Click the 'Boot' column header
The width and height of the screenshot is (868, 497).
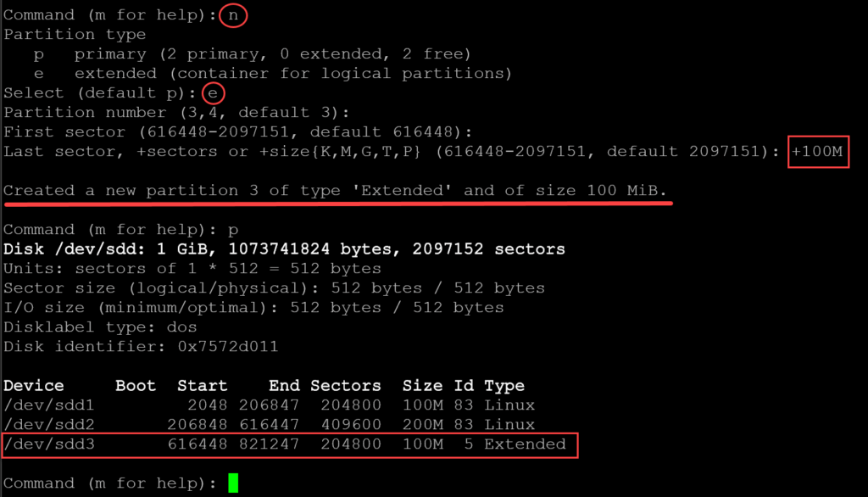pos(136,385)
